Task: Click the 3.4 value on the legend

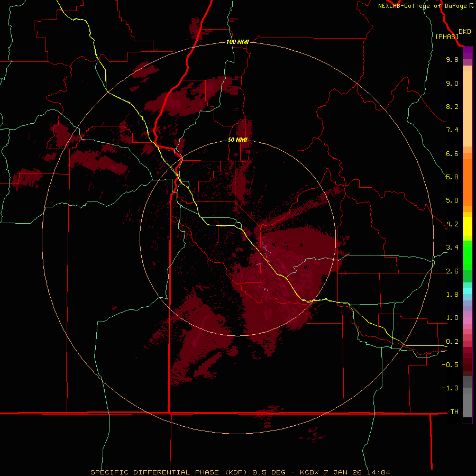Action: (452, 248)
